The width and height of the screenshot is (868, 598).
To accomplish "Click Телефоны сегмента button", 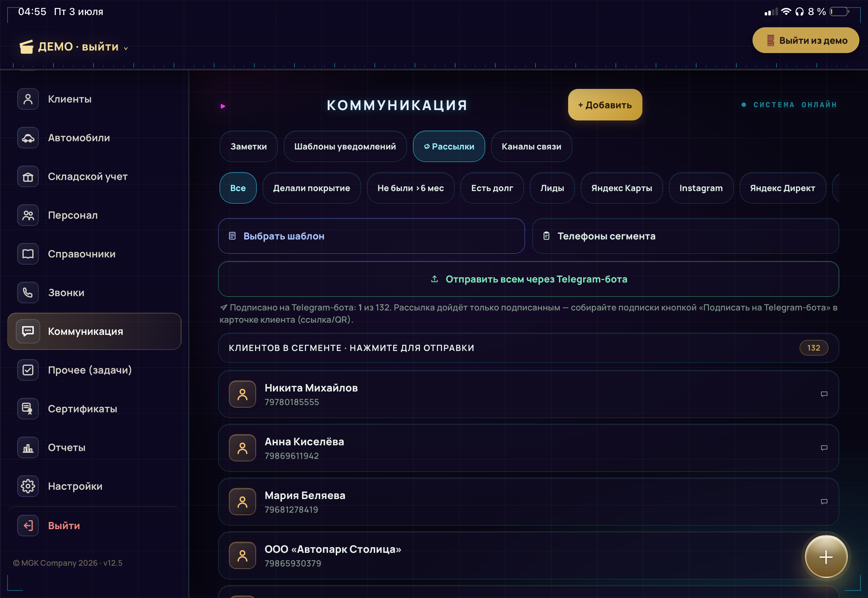I will pyautogui.click(x=685, y=236).
